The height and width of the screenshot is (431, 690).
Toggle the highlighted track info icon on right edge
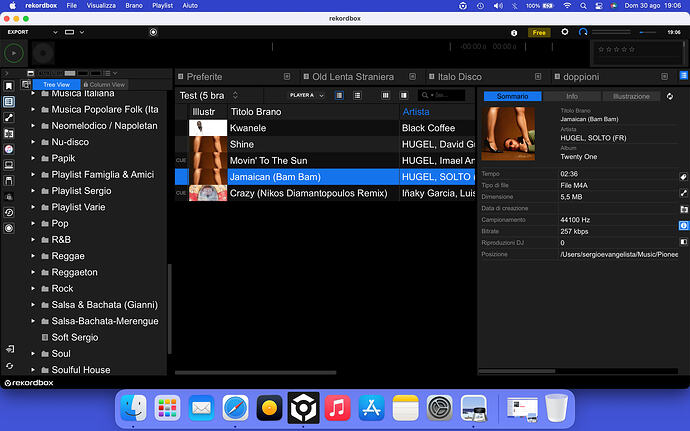point(683,225)
